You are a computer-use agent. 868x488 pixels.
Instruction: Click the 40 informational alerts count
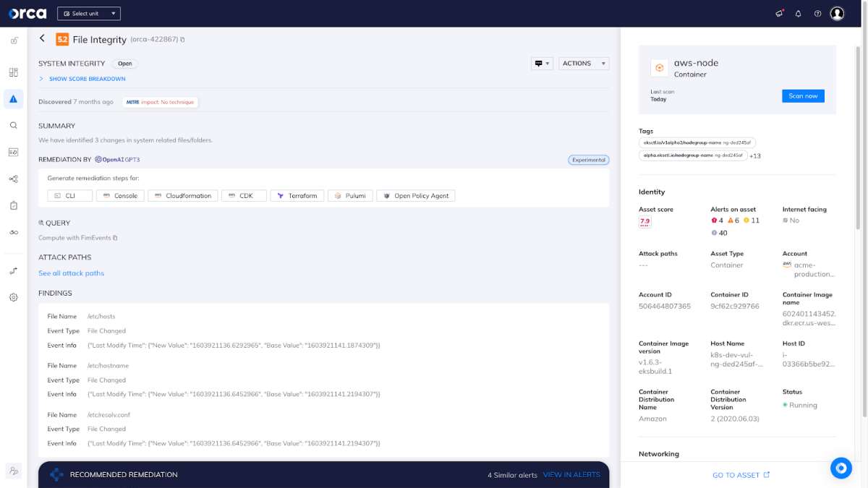point(720,233)
